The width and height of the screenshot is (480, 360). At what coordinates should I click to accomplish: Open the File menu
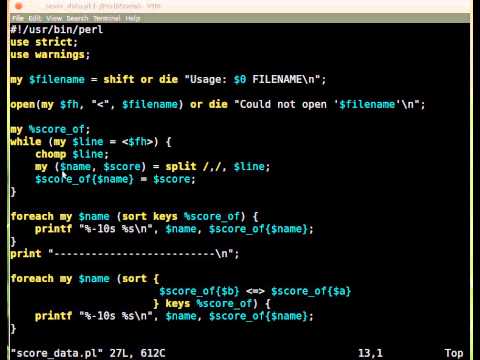click(18, 18)
